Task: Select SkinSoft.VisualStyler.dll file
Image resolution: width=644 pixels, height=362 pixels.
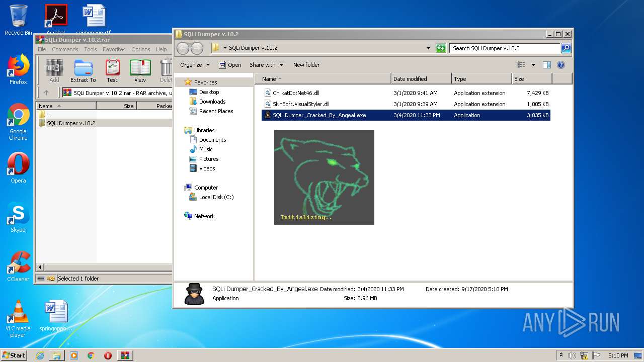Action: tap(406, 104)
